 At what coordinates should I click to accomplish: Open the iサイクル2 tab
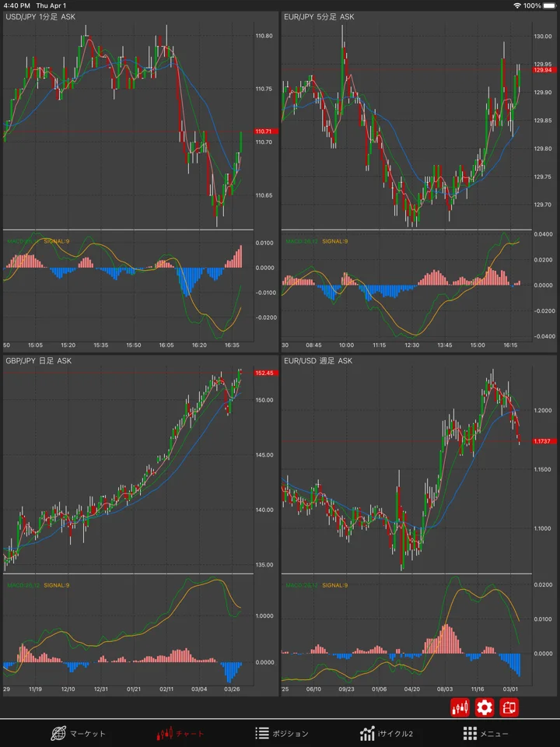(387, 733)
